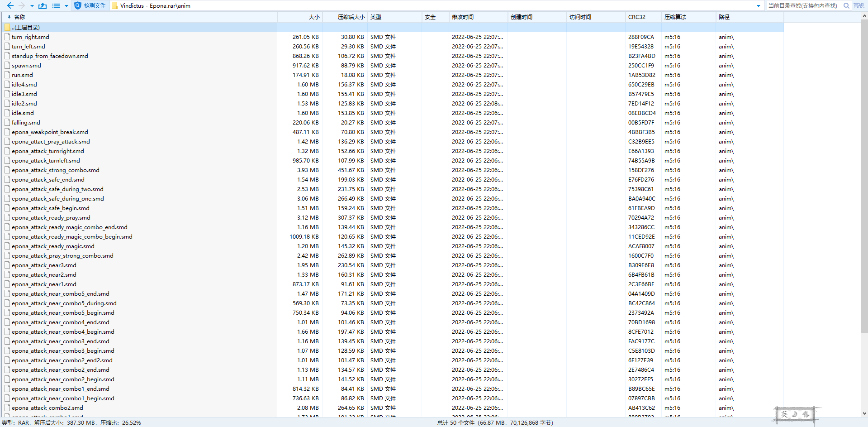
Task: Toggle the IME punctuation mode icon
Action: 806,414
